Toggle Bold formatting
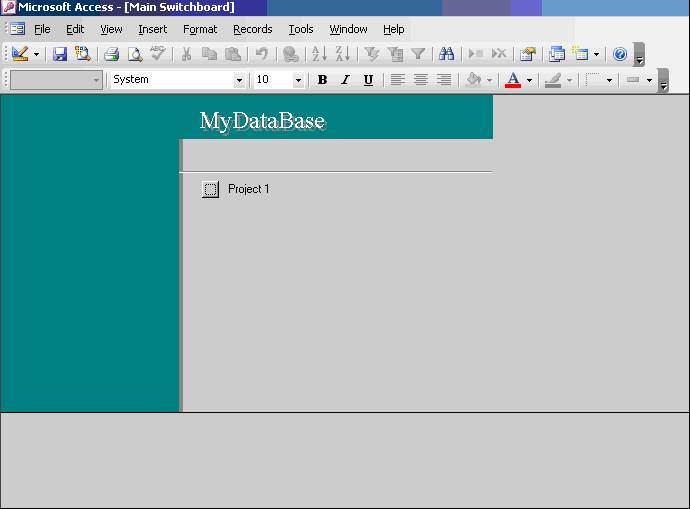 (322, 80)
